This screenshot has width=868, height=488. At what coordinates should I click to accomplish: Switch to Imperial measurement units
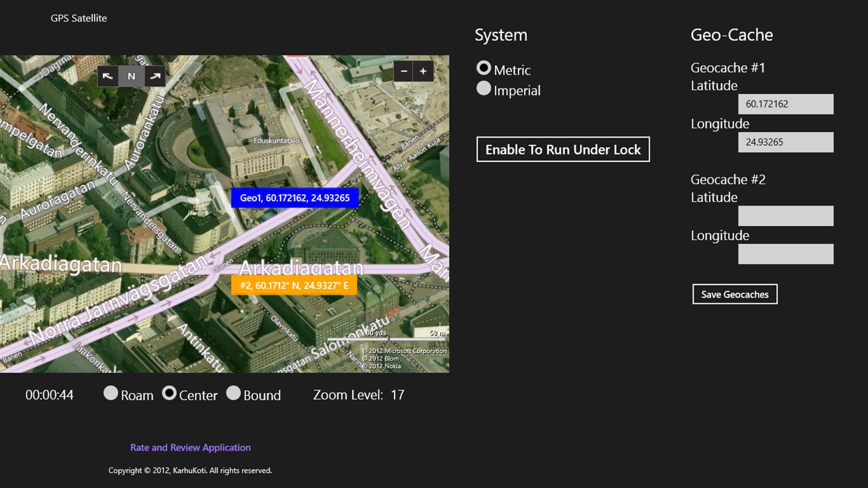(x=483, y=88)
